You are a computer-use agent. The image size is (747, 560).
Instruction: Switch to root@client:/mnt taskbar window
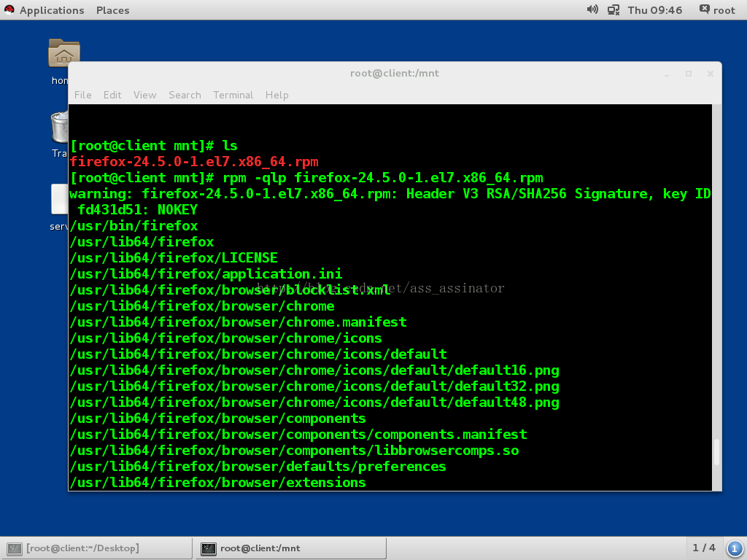[x=290, y=548]
